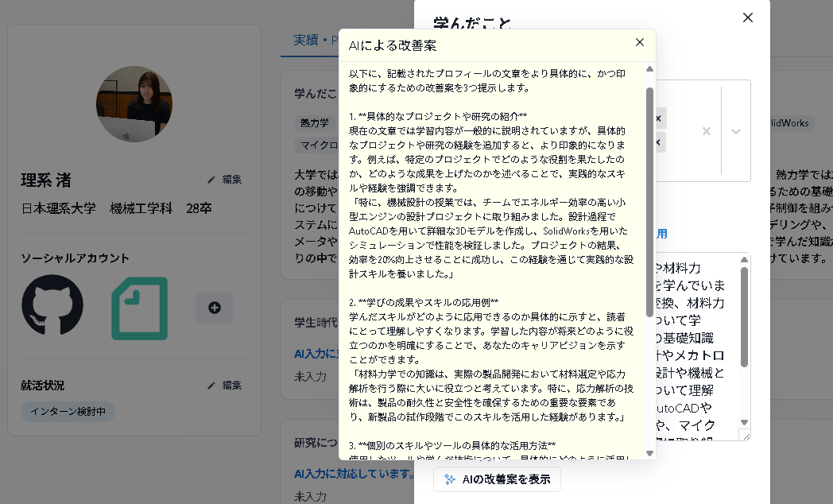Viewport: 833px width, 504px height.
Task: Click the AIによる改善案 popup title
Action: pyautogui.click(x=393, y=45)
